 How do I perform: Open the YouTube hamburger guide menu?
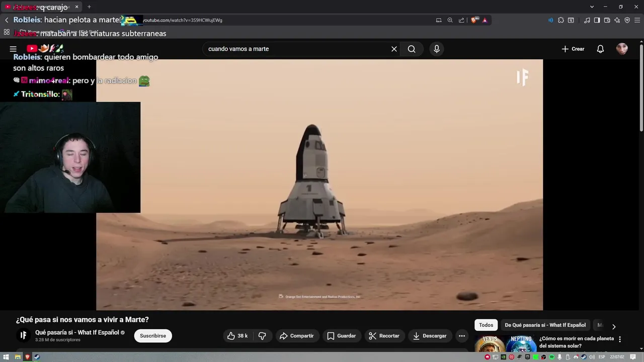(x=13, y=49)
